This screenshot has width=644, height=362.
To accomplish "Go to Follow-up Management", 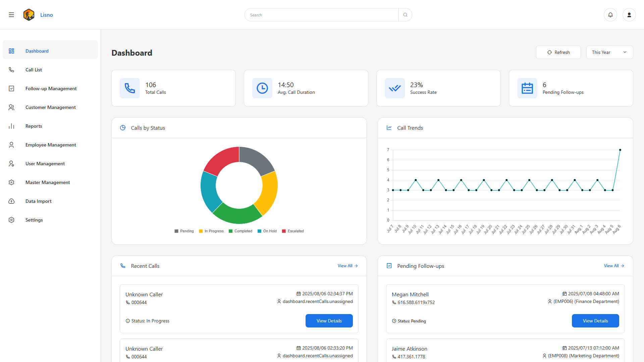I will pos(51,88).
